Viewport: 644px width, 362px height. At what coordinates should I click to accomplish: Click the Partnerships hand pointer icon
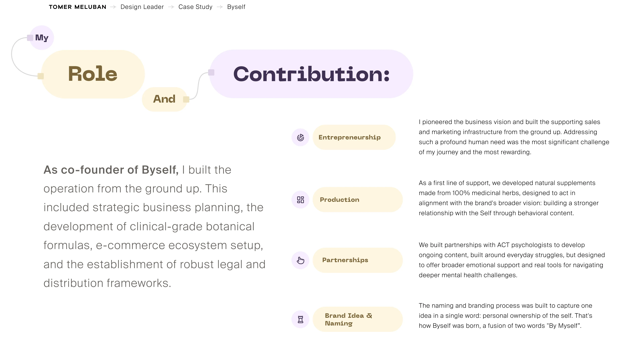point(300,260)
